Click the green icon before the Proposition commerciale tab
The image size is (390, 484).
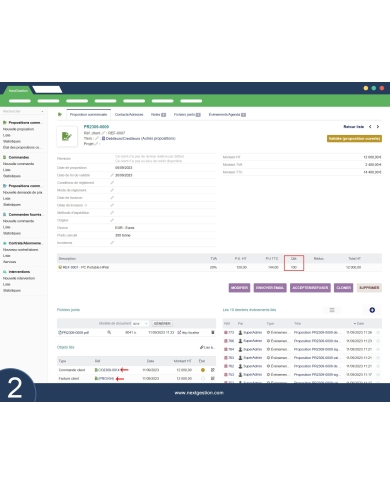(60, 114)
